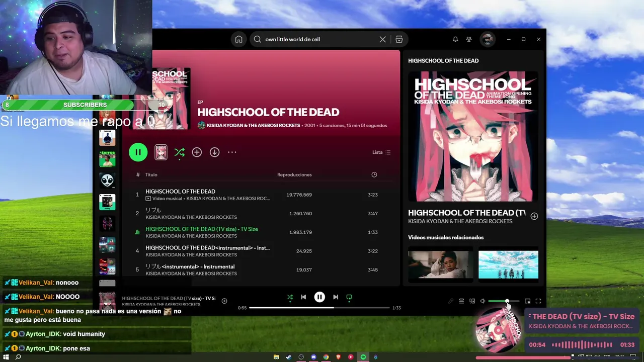Toggle shuffle for the EP header

point(179,152)
